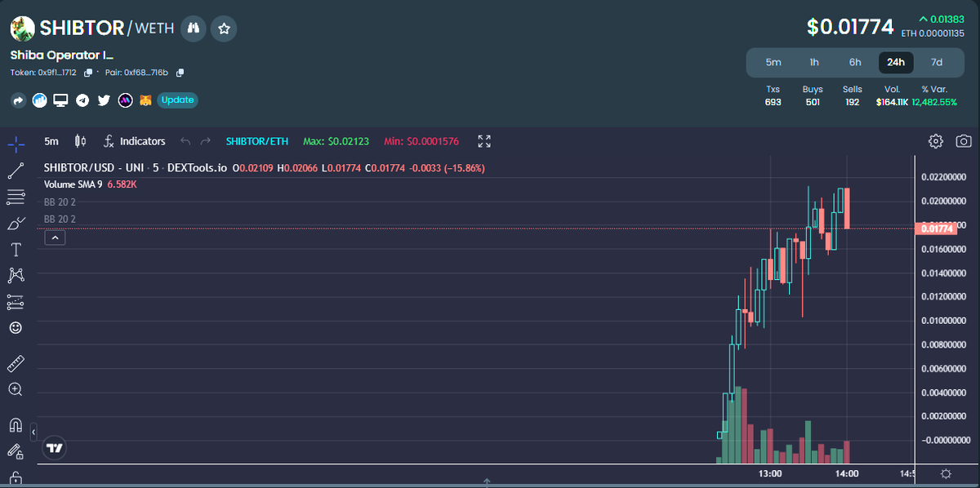Viewport: 980px width, 488px height.
Task: Click the SHIBTOR/USD chart legend title
Action: [136, 168]
